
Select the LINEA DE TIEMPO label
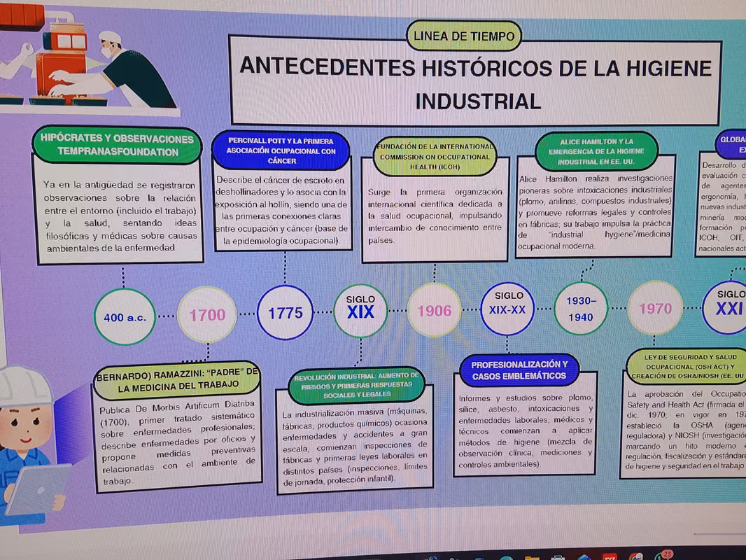click(464, 36)
